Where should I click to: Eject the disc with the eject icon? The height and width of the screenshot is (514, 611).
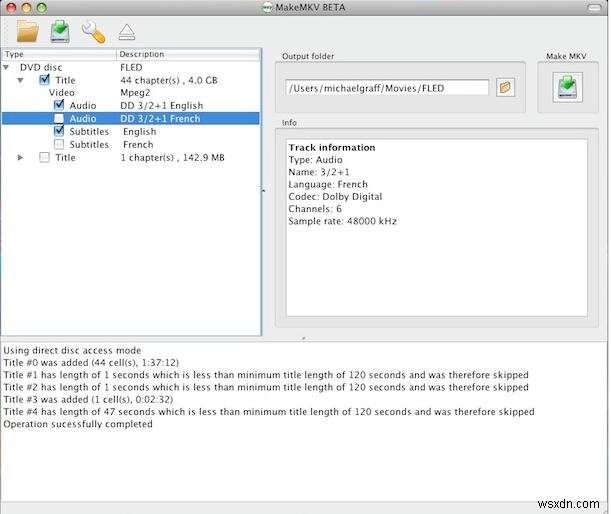coord(127,32)
